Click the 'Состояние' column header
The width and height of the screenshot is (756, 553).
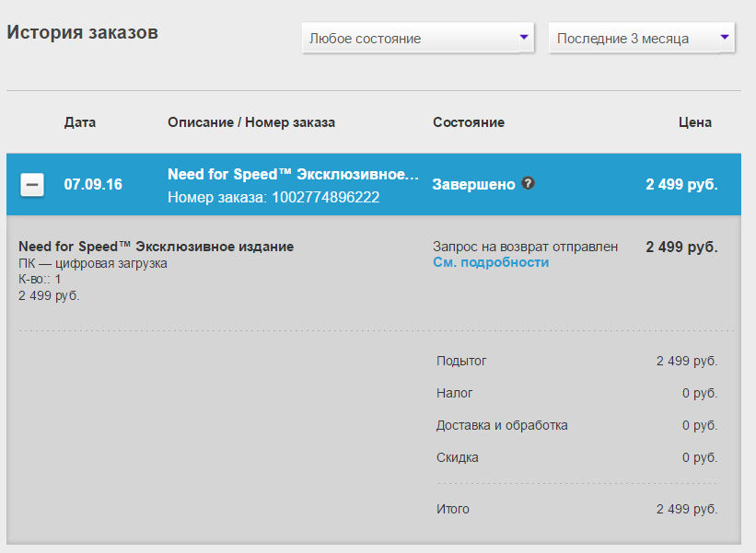(469, 122)
